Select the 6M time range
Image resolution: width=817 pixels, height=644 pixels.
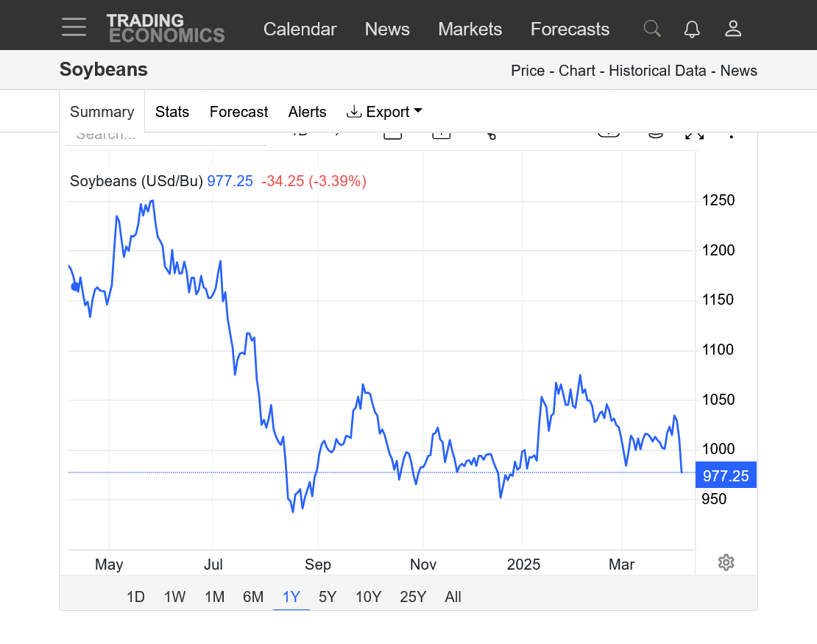[x=253, y=597]
